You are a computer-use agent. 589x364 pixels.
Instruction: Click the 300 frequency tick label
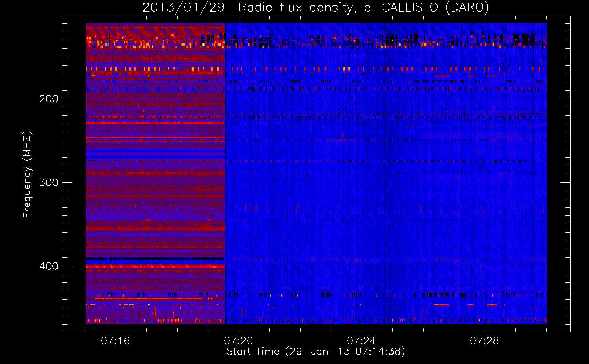pyautogui.click(x=49, y=182)
